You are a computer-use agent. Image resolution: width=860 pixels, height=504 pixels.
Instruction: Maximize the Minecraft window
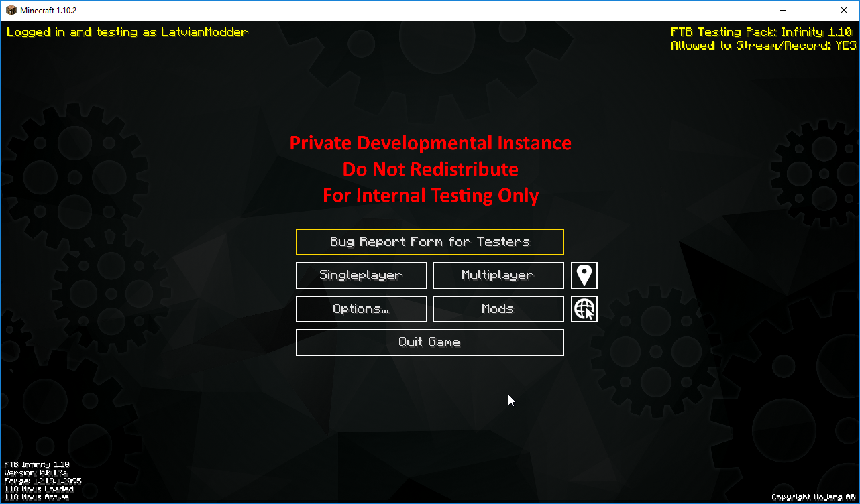click(x=813, y=10)
